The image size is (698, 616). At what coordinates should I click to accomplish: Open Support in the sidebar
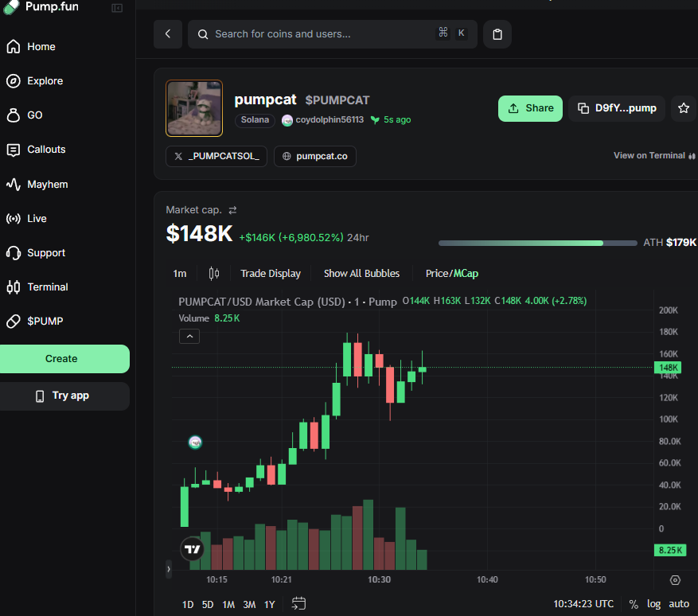pos(36,253)
